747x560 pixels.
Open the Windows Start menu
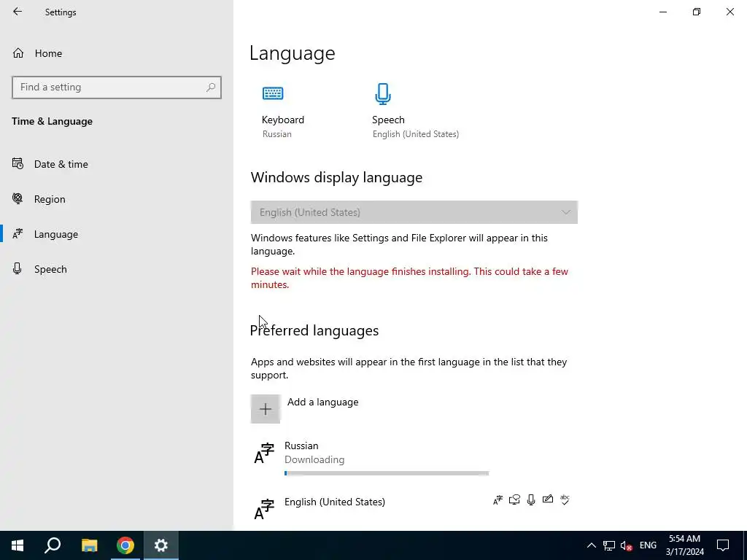[18, 545]
